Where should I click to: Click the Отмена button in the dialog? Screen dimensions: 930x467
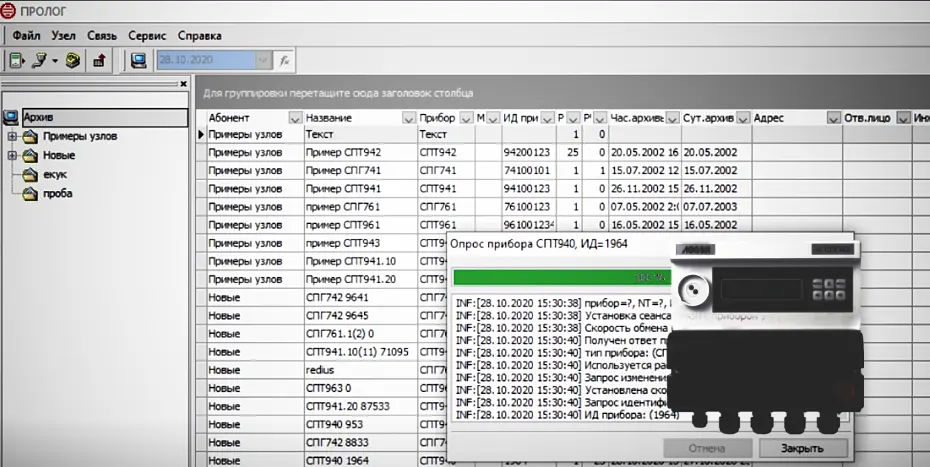tap(707, 449)
